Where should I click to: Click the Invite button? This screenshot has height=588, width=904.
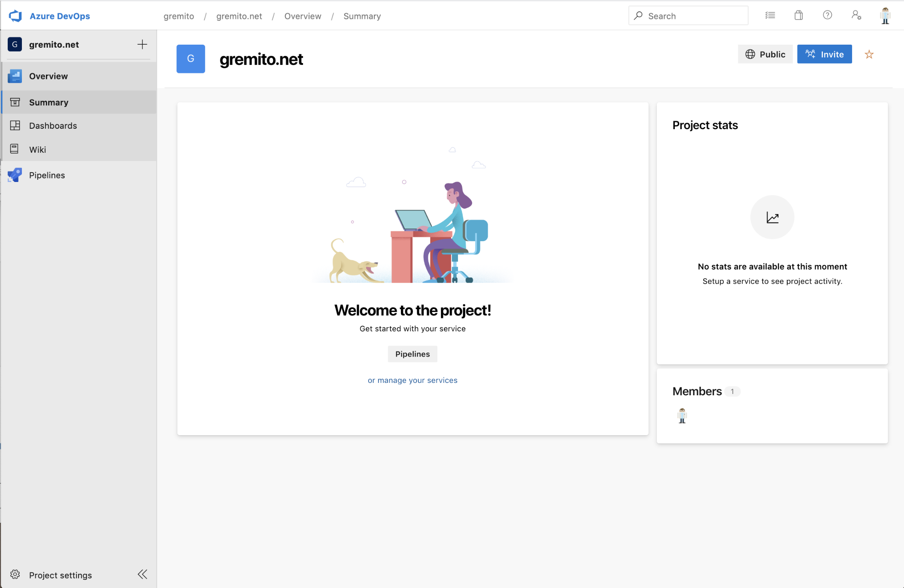824,55
